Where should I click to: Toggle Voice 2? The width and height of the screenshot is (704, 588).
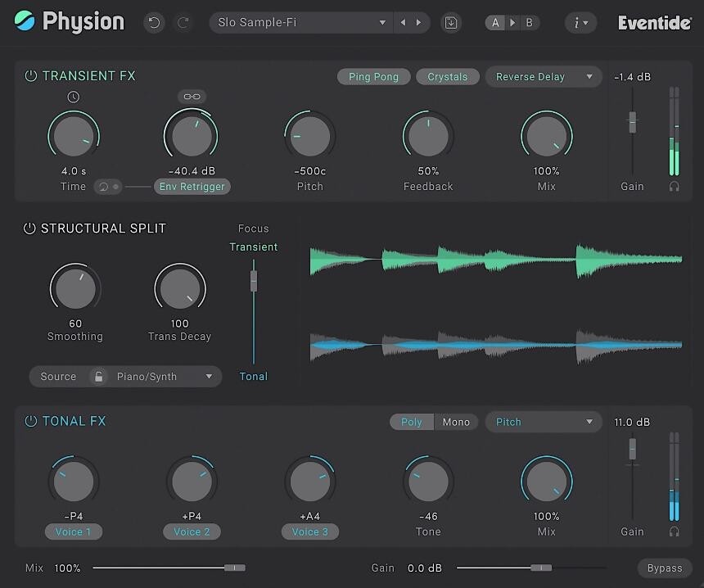tap(192, 531)
